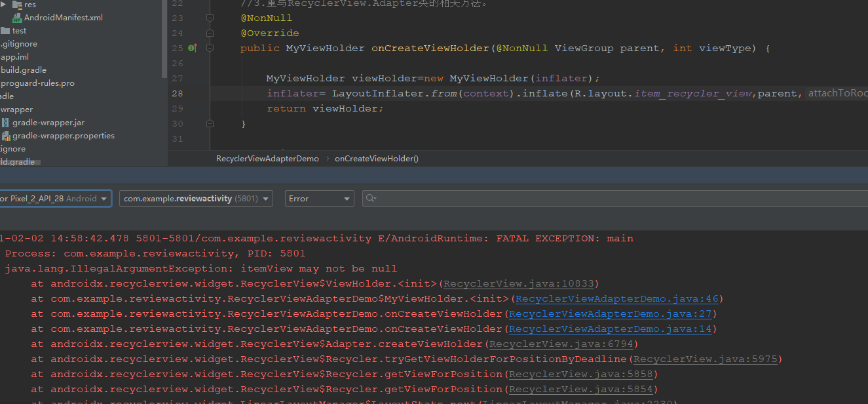Click the project panel vertical scrollbar
Image resolution: width=868 pixels, height=404 pixels.
tap(164, 39)
